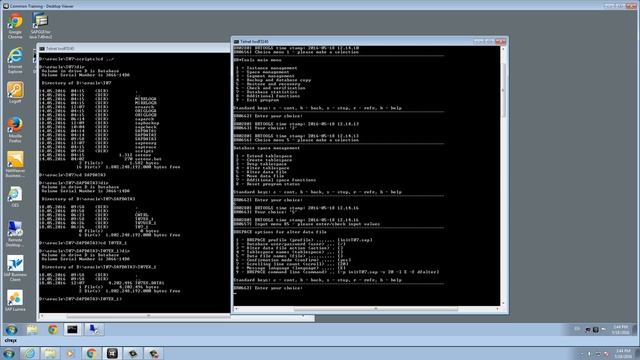
Task: Launch Internet Explorer from desktop
Action: (15, 60)
